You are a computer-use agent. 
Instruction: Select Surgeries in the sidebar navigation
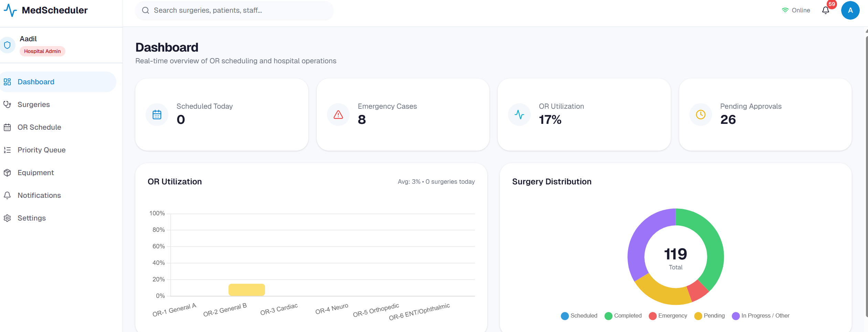33,104
